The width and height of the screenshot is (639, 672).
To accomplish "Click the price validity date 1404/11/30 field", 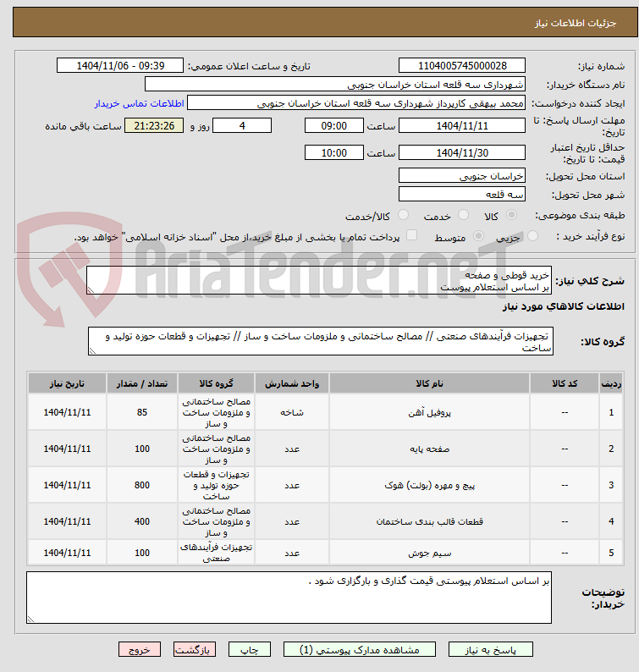I will click(462, 152).
